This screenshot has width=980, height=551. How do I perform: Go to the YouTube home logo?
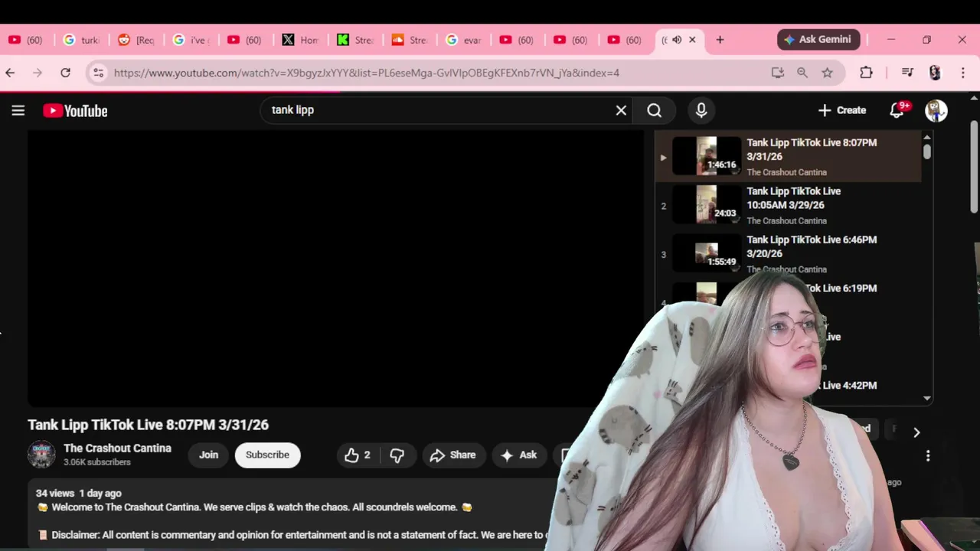[75, 111]
